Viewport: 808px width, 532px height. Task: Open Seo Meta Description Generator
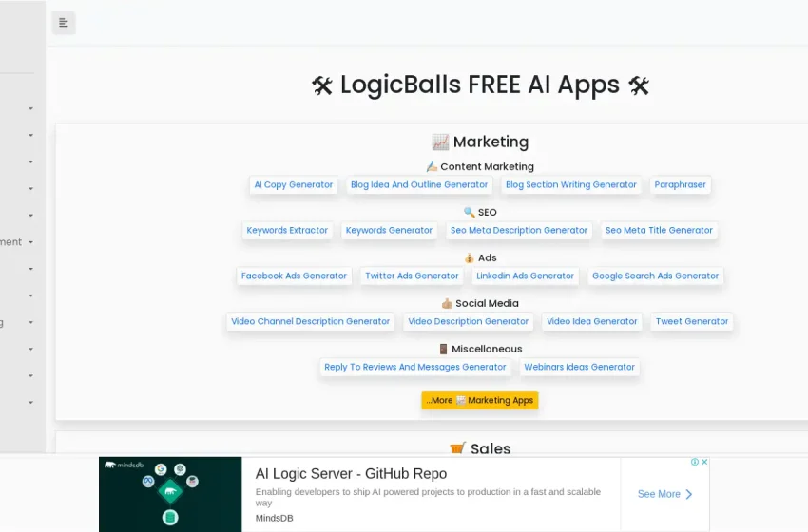coord(519,230)
